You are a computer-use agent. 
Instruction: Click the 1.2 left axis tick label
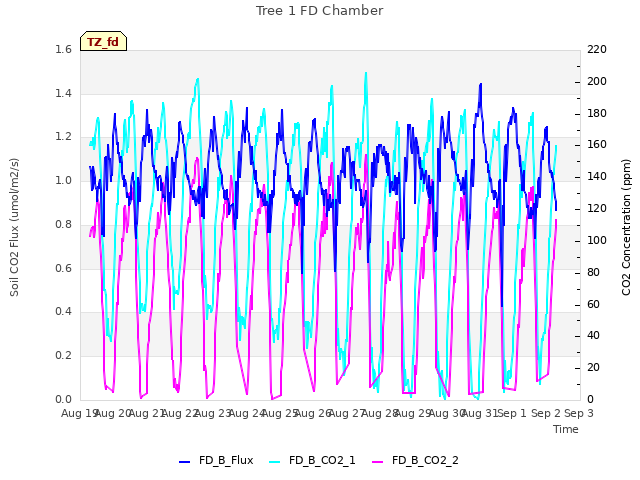(63, 137)
